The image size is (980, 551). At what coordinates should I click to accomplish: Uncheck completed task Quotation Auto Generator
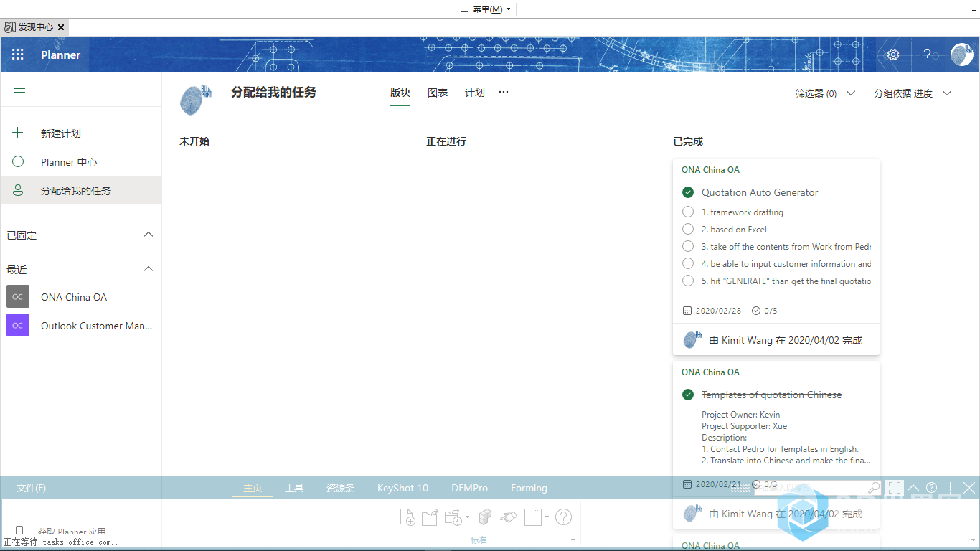[x=688, y=192]
